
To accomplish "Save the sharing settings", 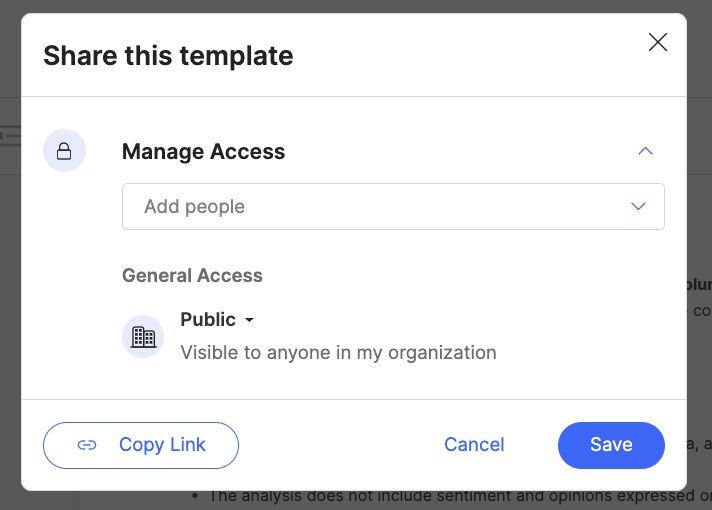I will (x=611, y=445).
